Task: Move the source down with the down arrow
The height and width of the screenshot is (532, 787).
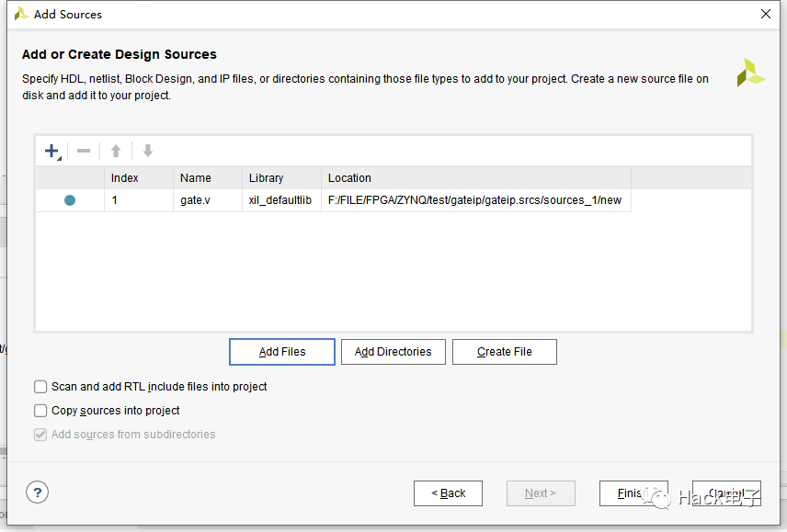Action: point(147,151)
